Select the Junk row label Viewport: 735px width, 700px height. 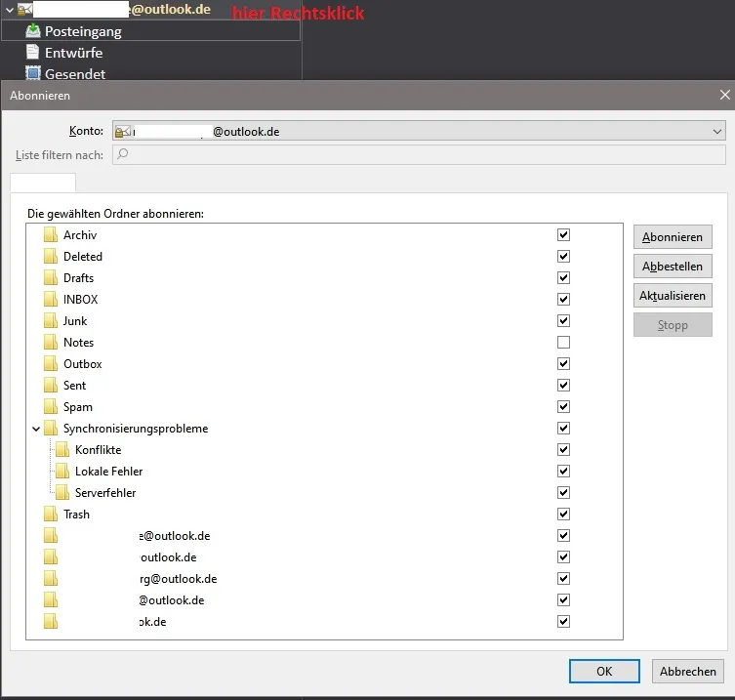(75, 321)
